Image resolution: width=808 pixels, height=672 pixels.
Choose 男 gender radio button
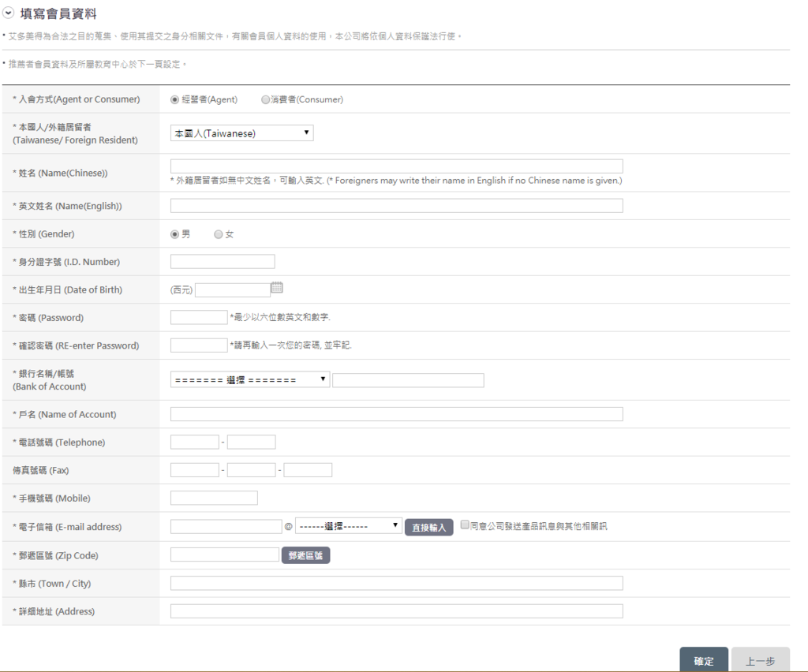[x=174, y=234]
